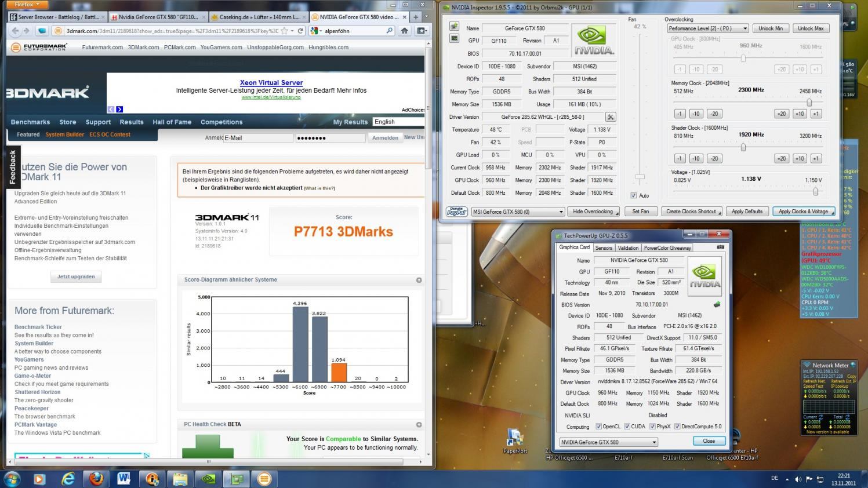Click the Set Fan button

pos(641,212)
